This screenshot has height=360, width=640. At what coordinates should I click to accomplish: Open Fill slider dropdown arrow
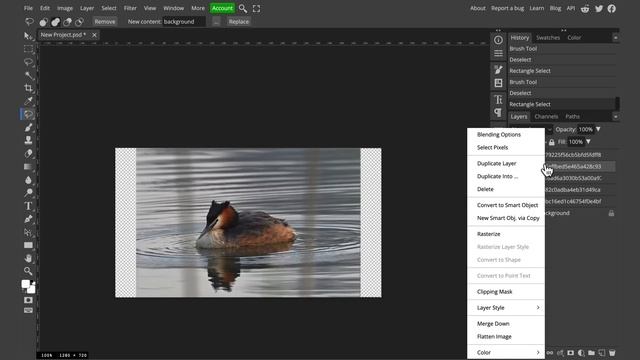point(588,142)
